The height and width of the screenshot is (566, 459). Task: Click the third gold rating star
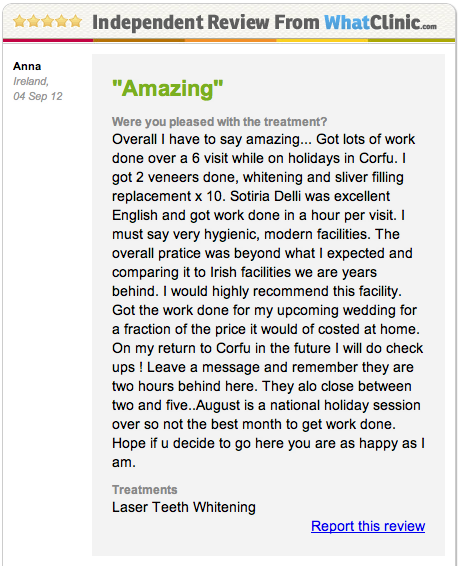click(48, 21)
